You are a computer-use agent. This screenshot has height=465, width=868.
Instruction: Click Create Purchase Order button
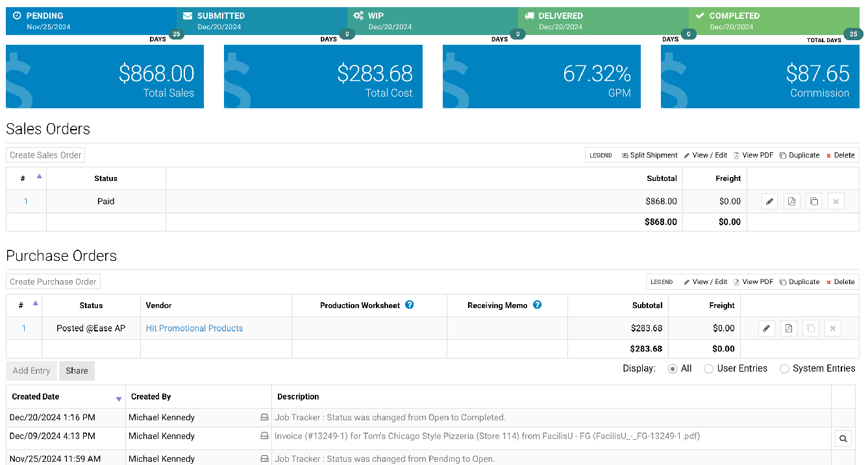[53, 281]
